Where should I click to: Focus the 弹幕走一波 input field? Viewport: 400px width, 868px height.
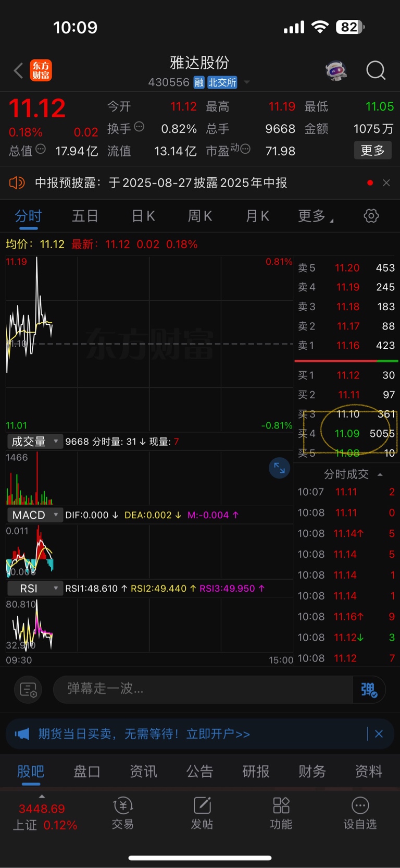point(203,689)
